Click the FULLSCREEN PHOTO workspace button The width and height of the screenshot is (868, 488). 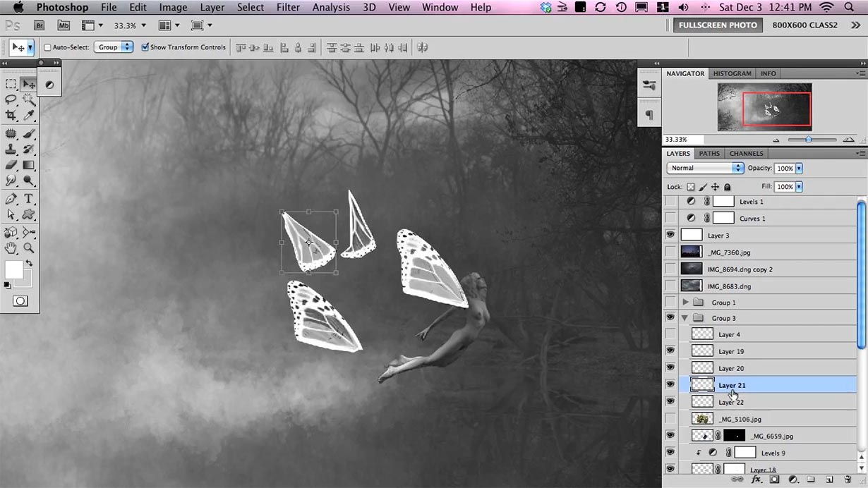tap(718, 25)
